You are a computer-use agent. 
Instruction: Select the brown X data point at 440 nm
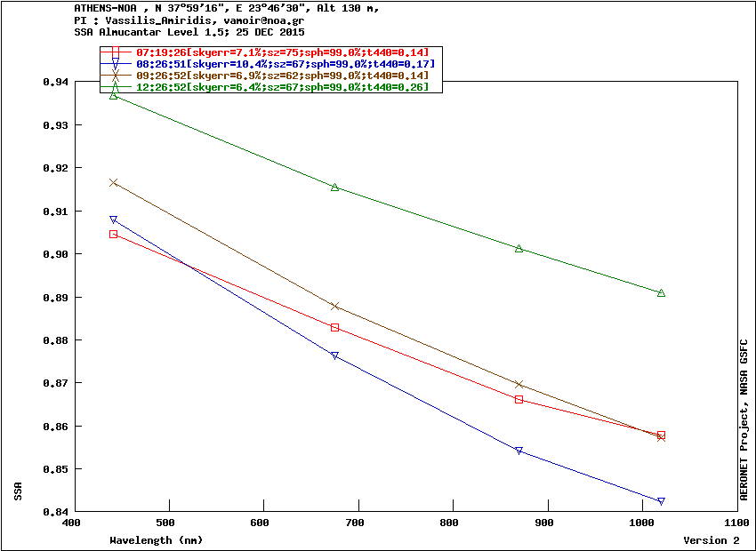[x=113, y=182]
